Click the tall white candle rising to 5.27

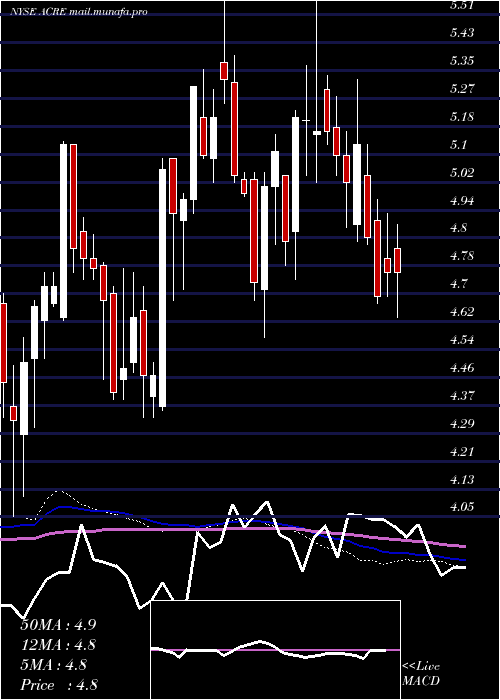(x=193, y=143)
